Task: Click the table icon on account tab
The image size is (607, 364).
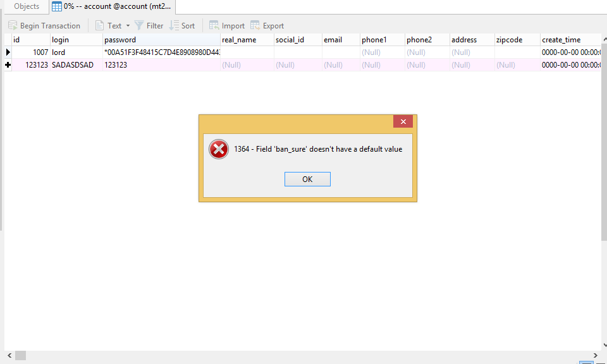Action: 57,6
